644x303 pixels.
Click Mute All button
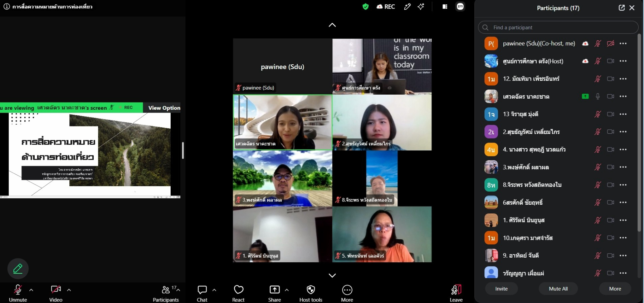click(558, 289)
